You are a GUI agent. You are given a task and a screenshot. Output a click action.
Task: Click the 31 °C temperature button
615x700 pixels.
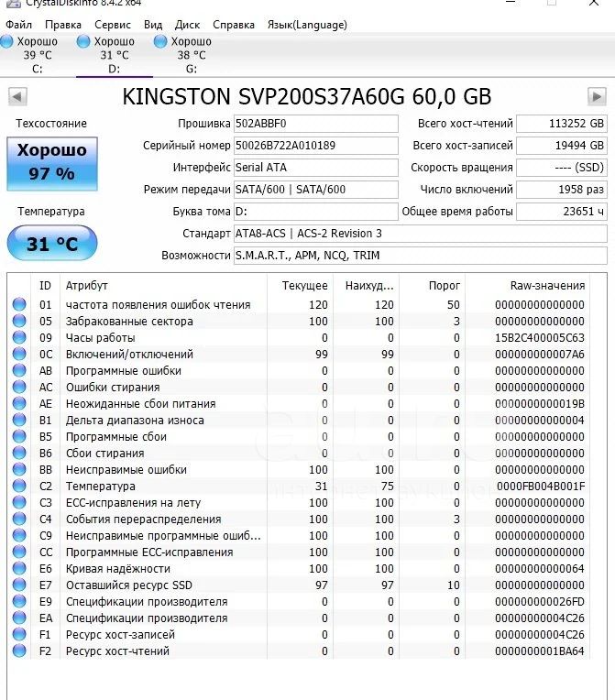click(52, 243)
